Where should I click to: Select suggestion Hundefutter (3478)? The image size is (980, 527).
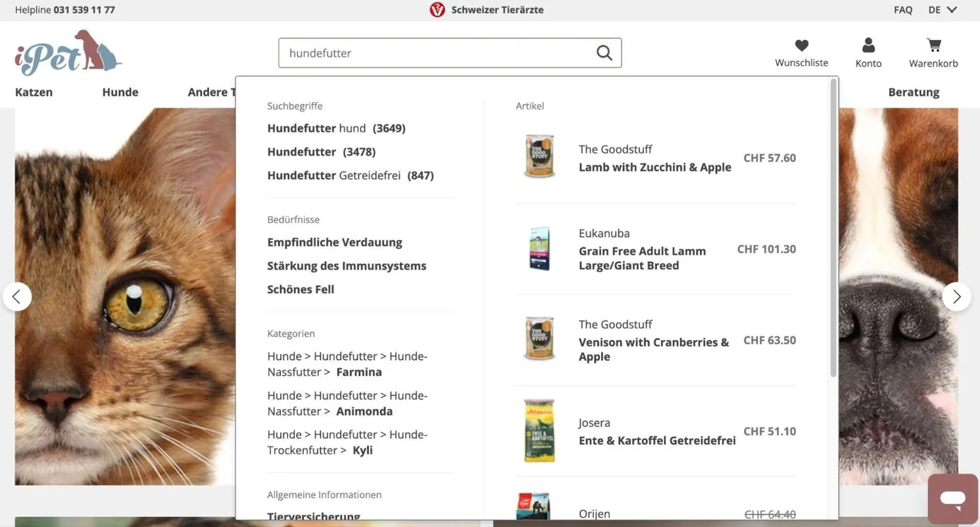coord(322,152)
